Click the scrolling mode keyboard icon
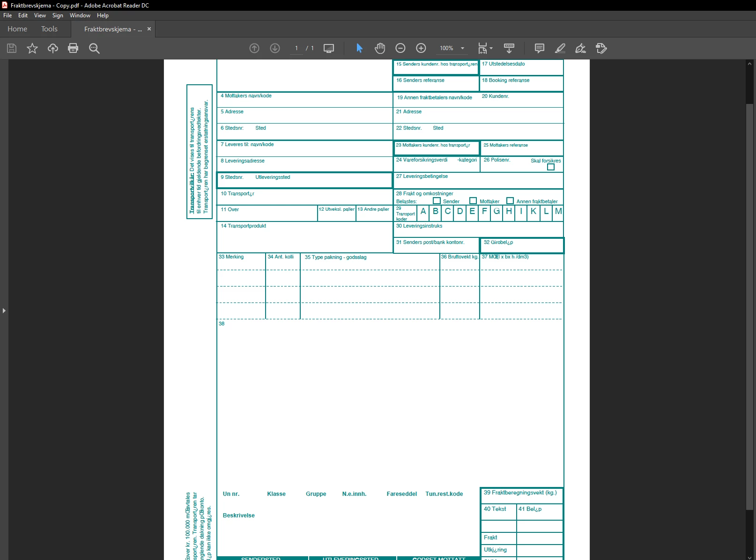The image size is (756, 560). click(509, 48)
